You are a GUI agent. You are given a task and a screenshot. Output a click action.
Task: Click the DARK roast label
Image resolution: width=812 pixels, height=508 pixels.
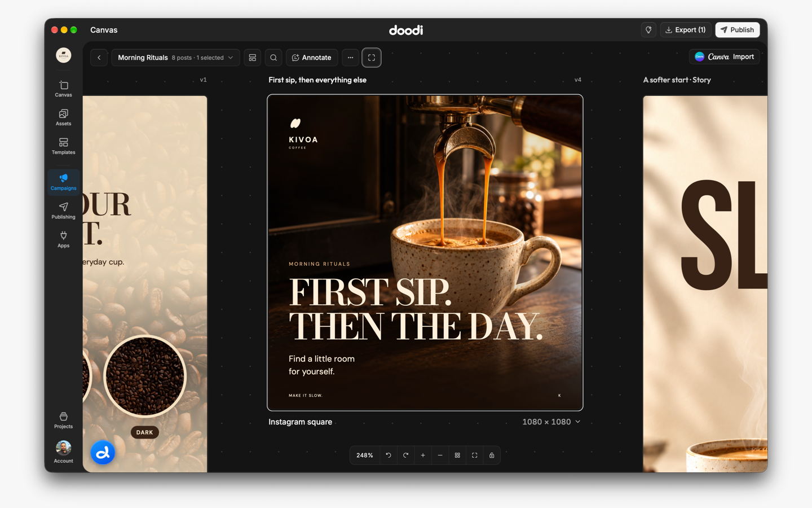pos(145,432)
